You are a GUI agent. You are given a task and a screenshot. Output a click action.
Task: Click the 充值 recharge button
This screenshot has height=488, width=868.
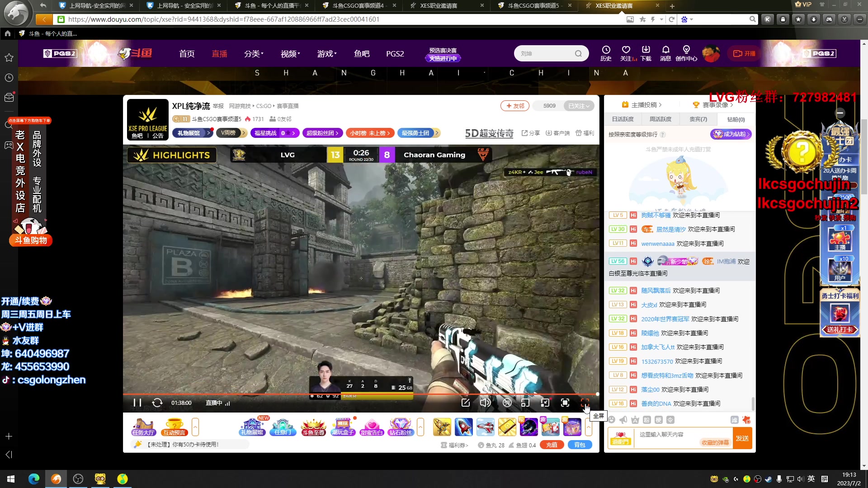[552, 445]
